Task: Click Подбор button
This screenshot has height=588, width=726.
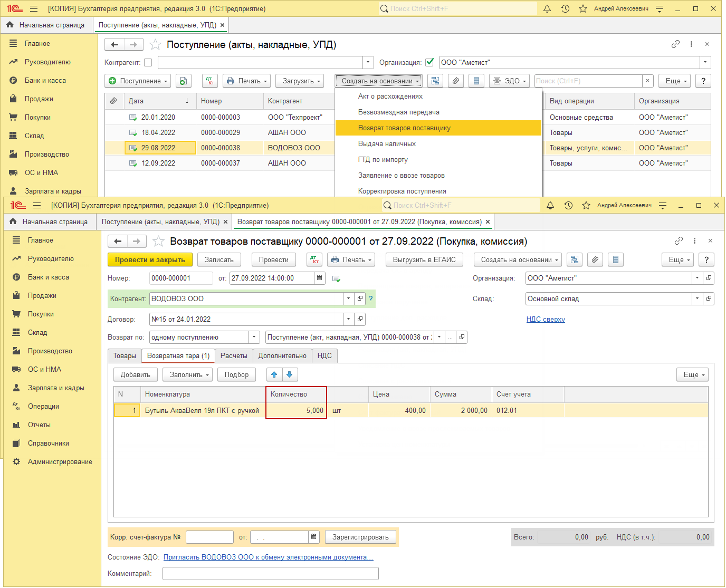Action: 236,374
